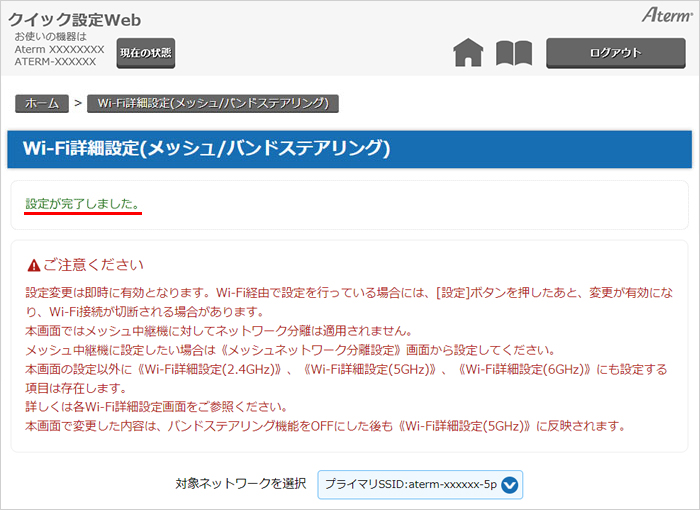Click the 《メッシュネットワーク分離設定》 warning line

click(290, 350)
